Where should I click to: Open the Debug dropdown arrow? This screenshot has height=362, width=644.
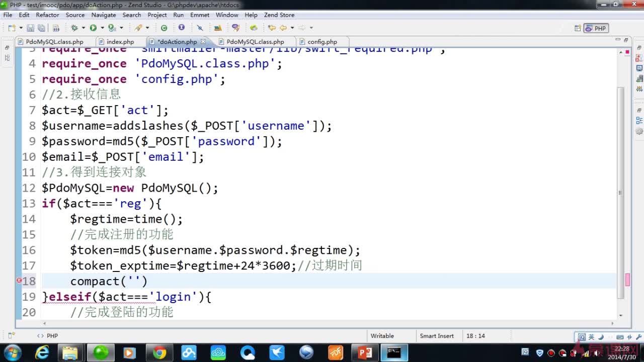pos(83,28)
